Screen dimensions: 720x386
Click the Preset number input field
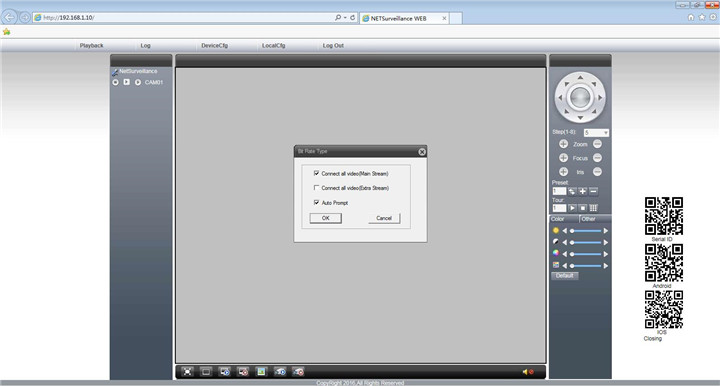point(559,191)
